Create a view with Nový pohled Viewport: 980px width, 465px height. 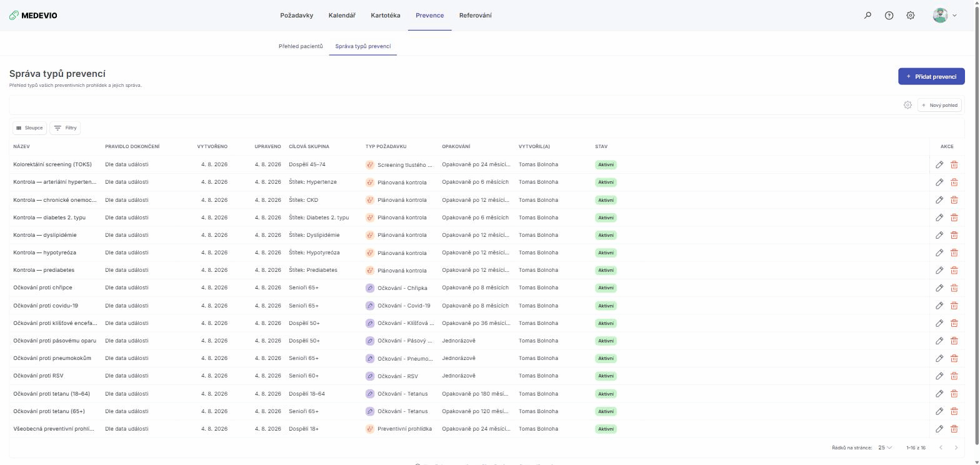click(x=939, y=105)
